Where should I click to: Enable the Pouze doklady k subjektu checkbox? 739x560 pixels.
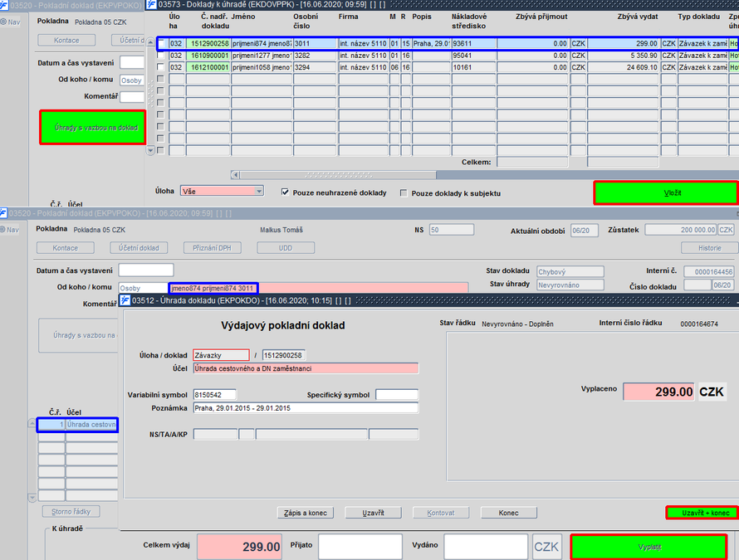coord(404,193)
